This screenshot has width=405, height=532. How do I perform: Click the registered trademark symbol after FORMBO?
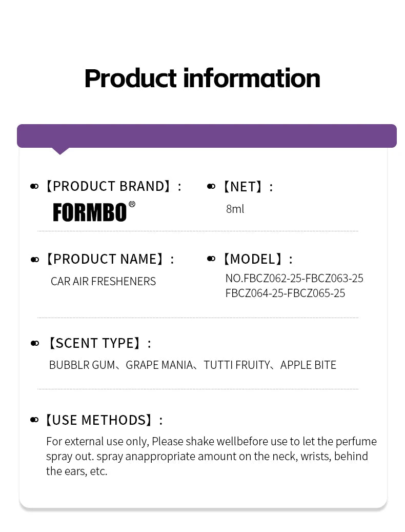(132, 204)
